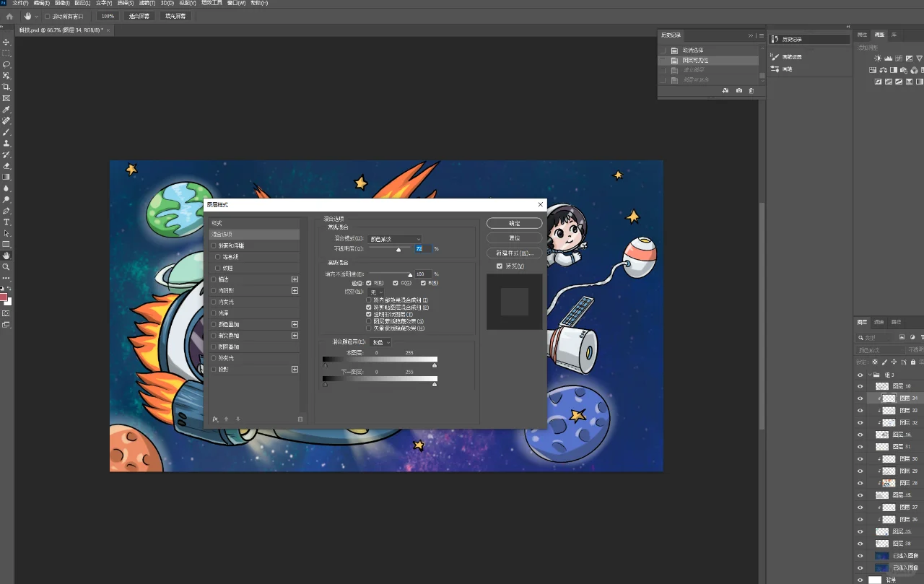
Task: Open the 图像 (Image) menu
Action: pyautogui.click(x=61, y=3)
